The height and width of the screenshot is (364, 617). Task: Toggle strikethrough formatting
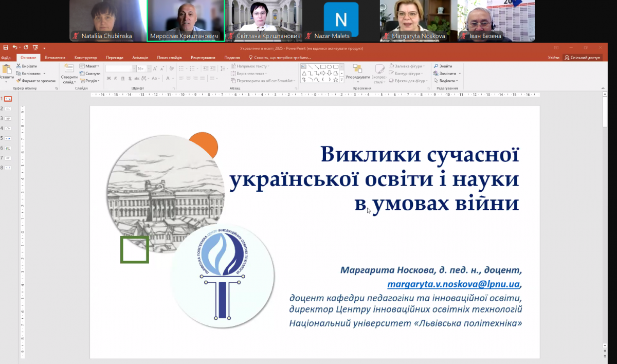pos(137,78)
